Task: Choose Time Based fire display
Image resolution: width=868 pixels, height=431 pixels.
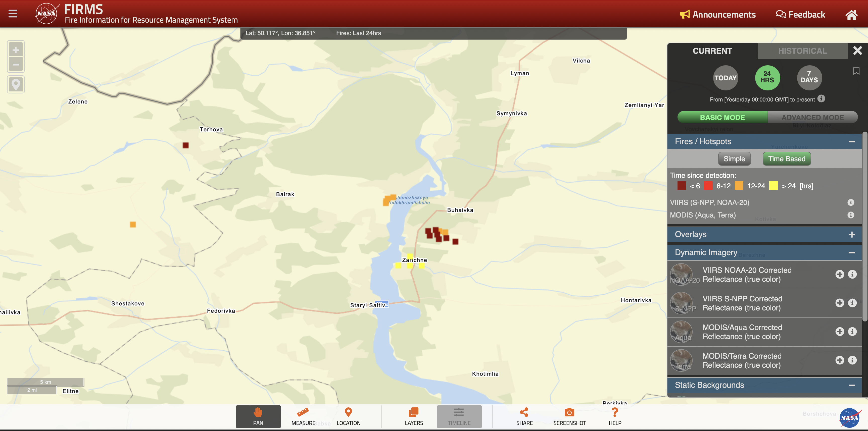Action: [787, 159]
